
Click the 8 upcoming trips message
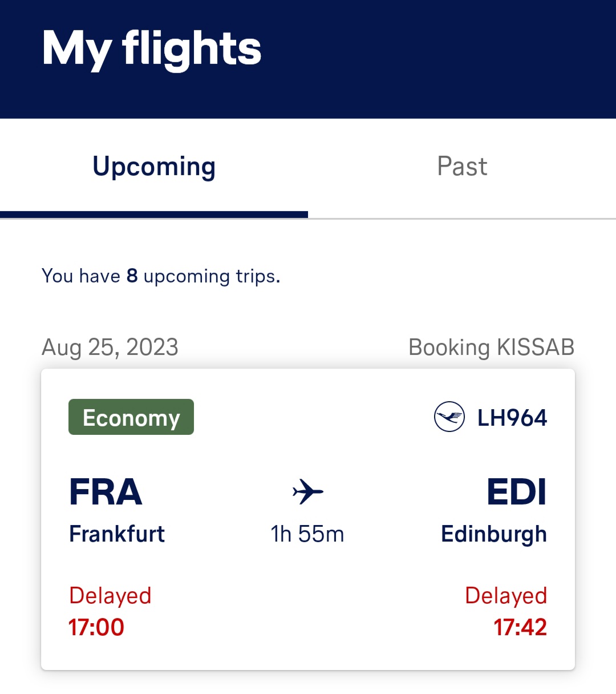pyautogui.click(x=161, y=276)
